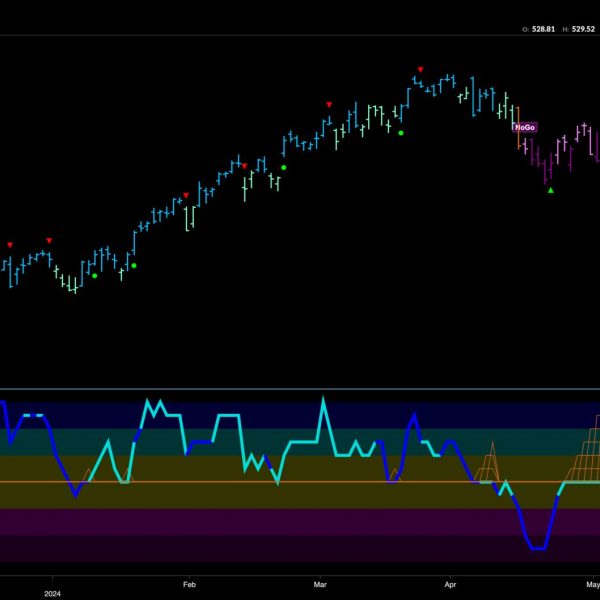The image size is (600, 600).
Task: Select the Apr label on time axis
Action: (450, 584)
